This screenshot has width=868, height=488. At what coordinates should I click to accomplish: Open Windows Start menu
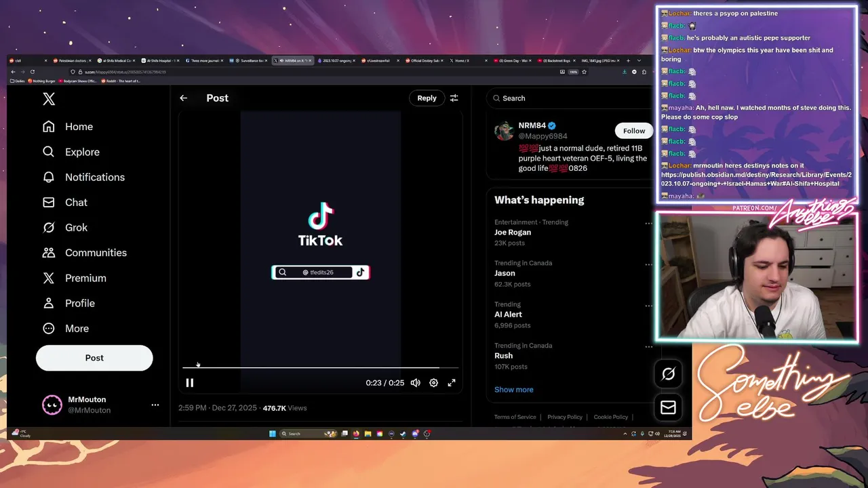[273, 434]
